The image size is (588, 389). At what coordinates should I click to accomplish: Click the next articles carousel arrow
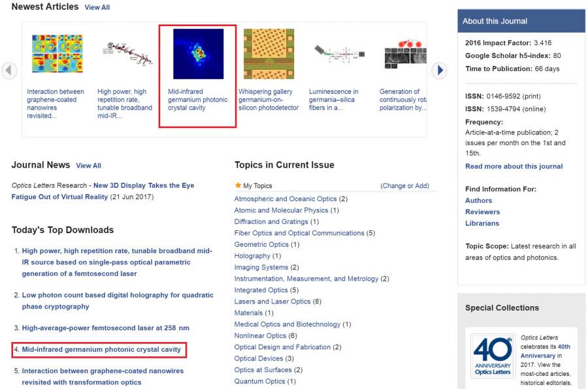pyautogui.click(x=440, y=70)
